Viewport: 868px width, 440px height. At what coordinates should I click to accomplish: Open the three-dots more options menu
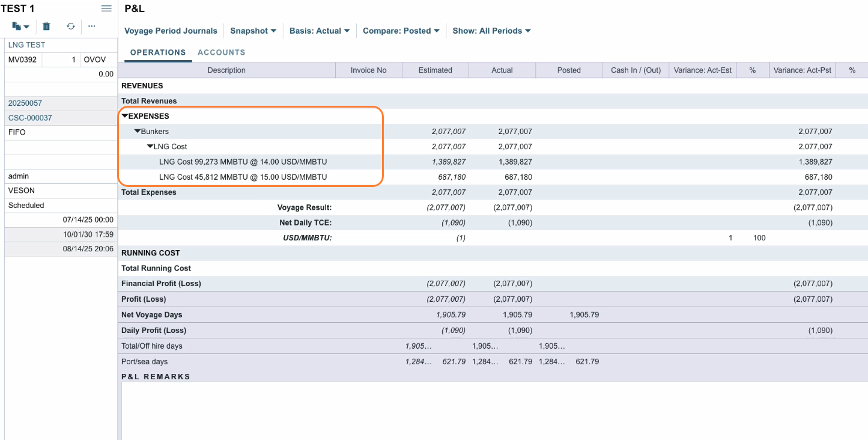pos(92,26)
